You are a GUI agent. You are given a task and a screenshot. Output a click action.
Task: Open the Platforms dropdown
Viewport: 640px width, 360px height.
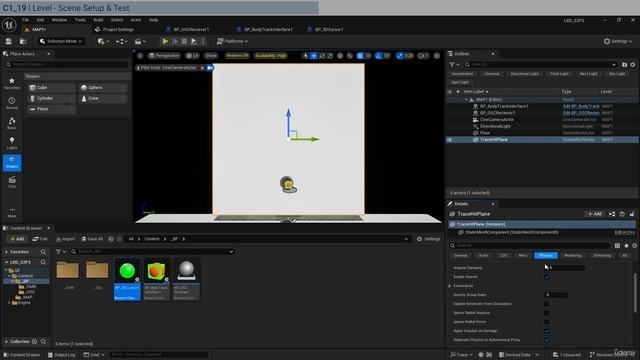[x=232, y=41]
